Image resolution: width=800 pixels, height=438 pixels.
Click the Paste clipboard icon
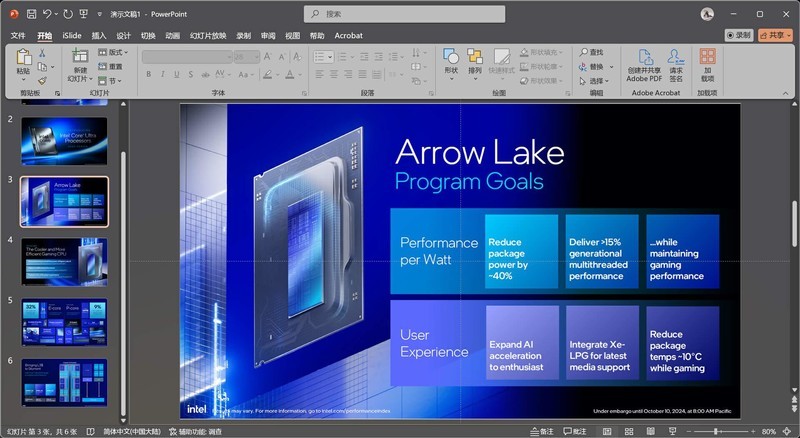[x=23, y=57]
